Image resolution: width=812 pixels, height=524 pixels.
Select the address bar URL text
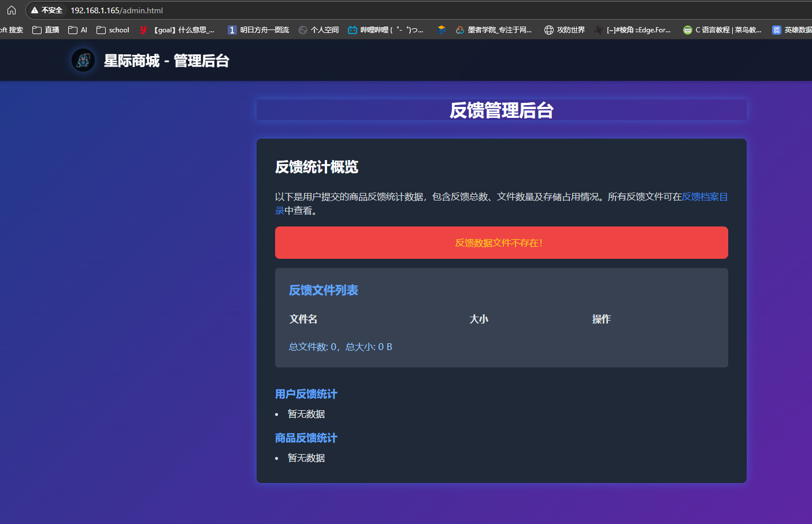[x=116, y=10]
